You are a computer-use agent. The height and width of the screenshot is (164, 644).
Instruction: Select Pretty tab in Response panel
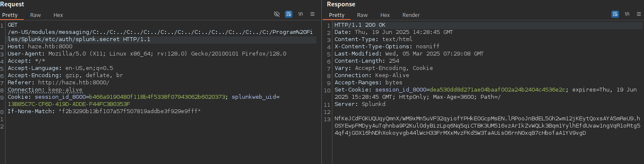[x=337, y=15]
